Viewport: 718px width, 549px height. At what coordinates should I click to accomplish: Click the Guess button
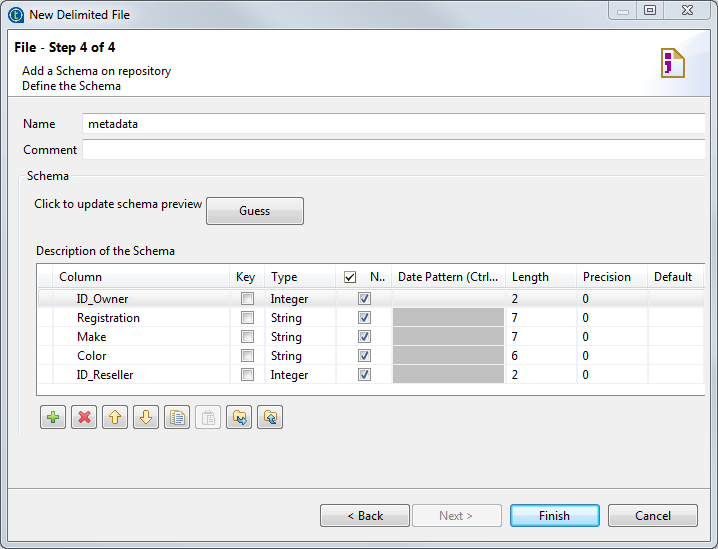pyautogui.click(x=254, y=211)
